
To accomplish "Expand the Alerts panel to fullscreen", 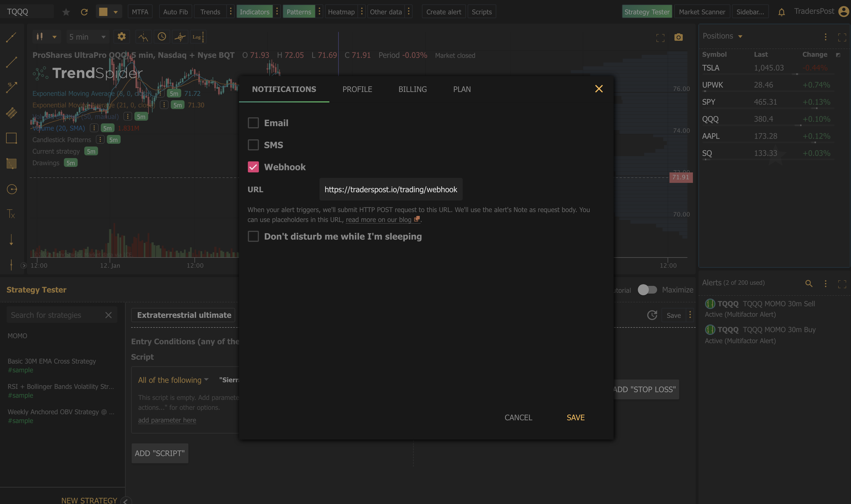I will [x=842, y=284].
